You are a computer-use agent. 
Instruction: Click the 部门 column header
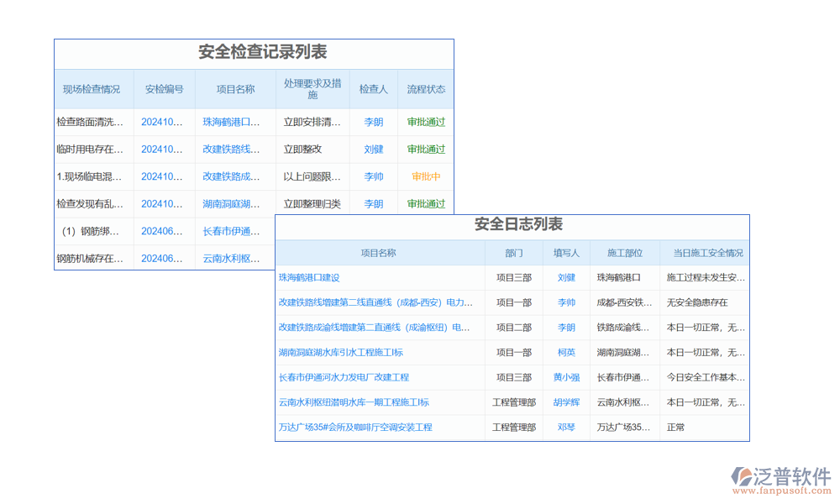point(514,253)
